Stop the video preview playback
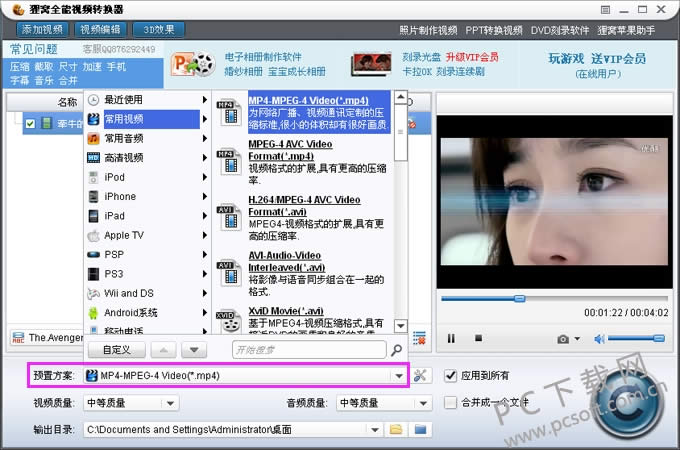 click(478, 339)
